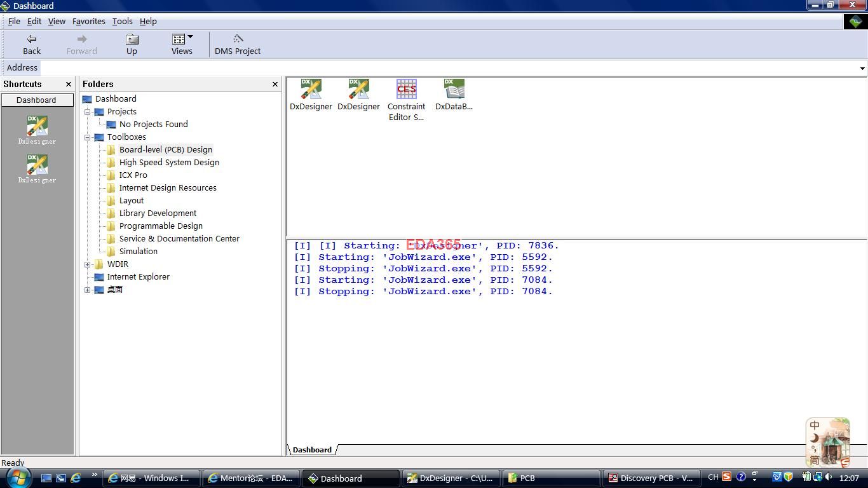Select the Constraint Editor System icon
The image size is (868, 488).
coord(406,100)
